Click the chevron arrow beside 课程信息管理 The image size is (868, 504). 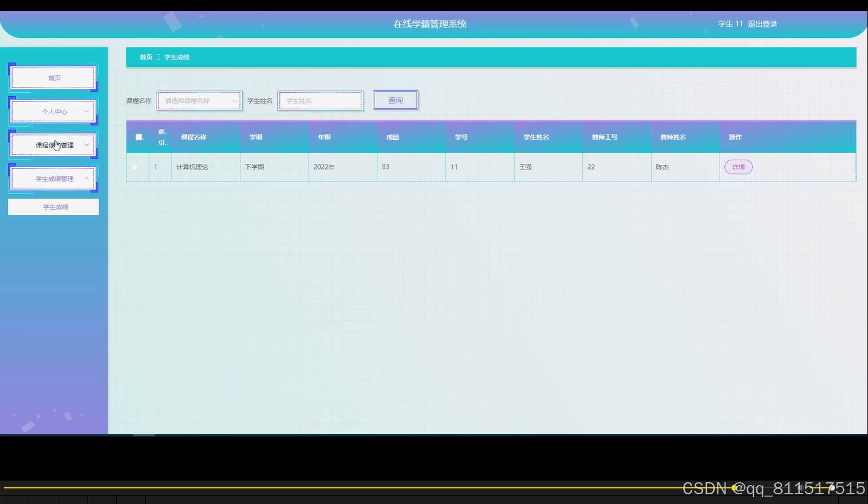coord(86,145)
